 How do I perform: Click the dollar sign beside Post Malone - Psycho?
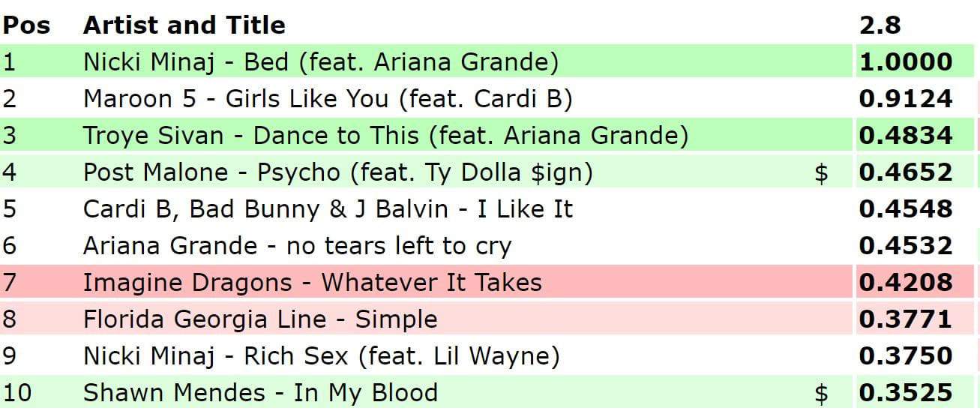pyautogui.click(x=821, y=173)
